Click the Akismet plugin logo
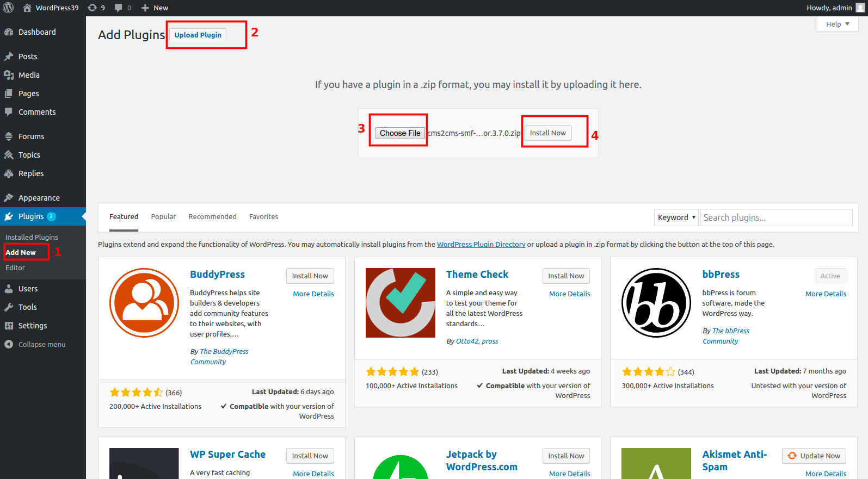Screen dimensions: 868x479 656,463
